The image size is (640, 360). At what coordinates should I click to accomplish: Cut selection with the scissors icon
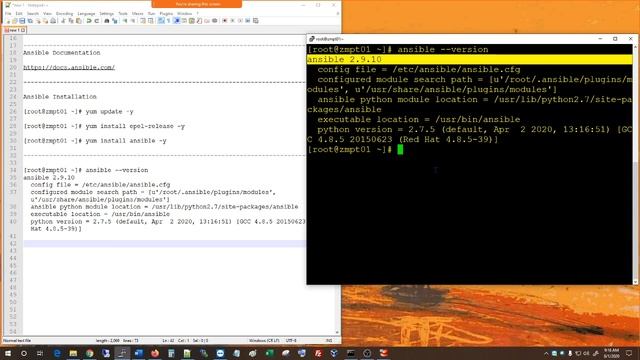[x=63, y=21]
